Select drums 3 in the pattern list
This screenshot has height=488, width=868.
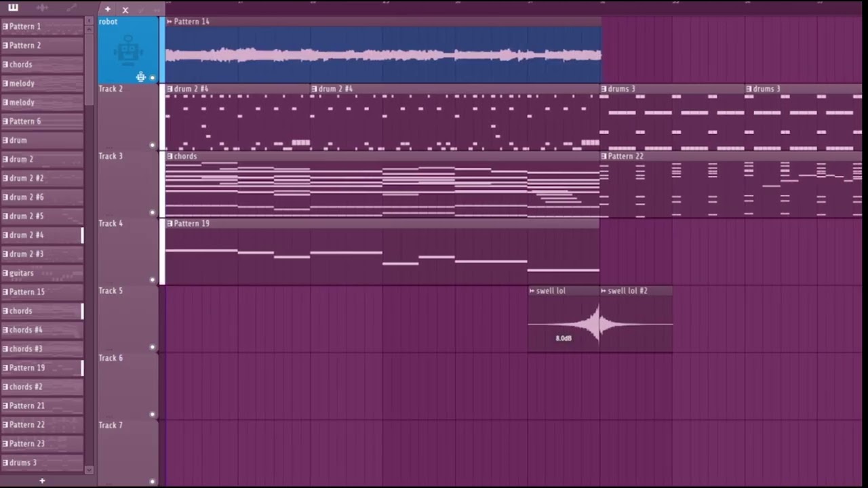click(42, 463)
